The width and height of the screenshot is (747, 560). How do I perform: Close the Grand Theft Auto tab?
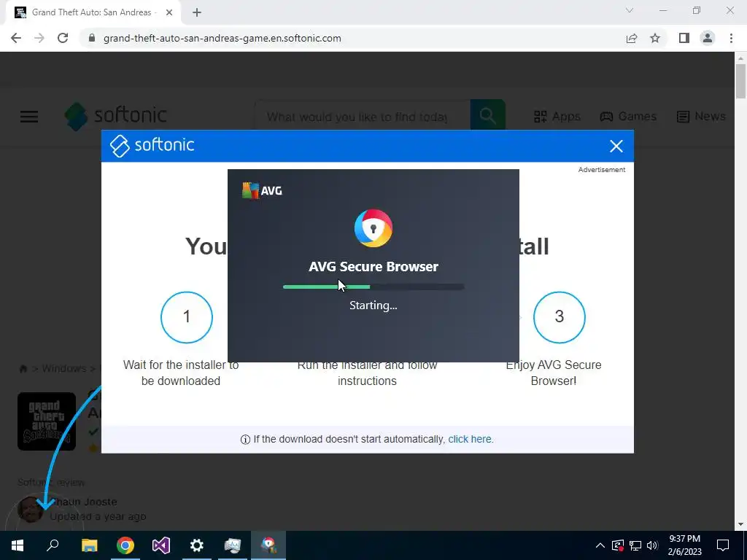coord(169,13)
